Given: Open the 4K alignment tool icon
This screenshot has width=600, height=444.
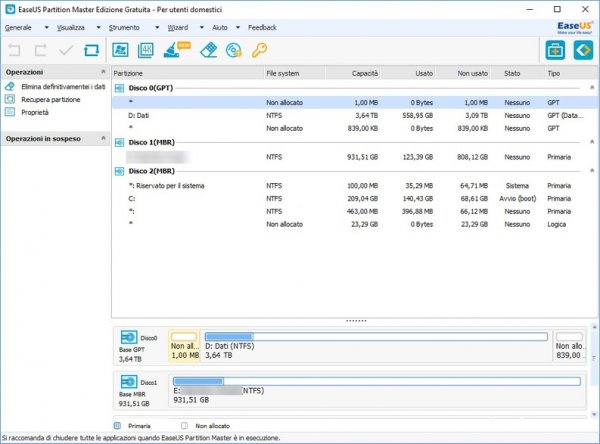Looking at the screenshot, I should tap(146, 50).
